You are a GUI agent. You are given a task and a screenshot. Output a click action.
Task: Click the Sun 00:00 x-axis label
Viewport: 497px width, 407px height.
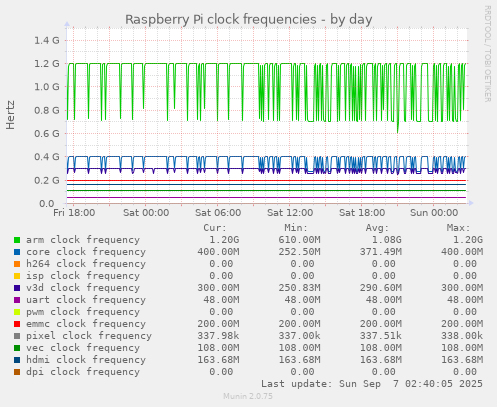[434, 213]
